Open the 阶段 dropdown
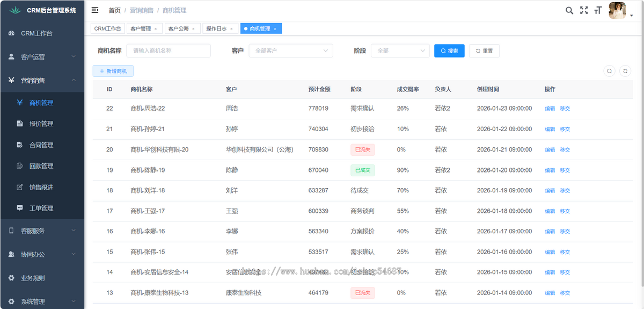The width and height of the screenshot is (644, 309). 400,51
